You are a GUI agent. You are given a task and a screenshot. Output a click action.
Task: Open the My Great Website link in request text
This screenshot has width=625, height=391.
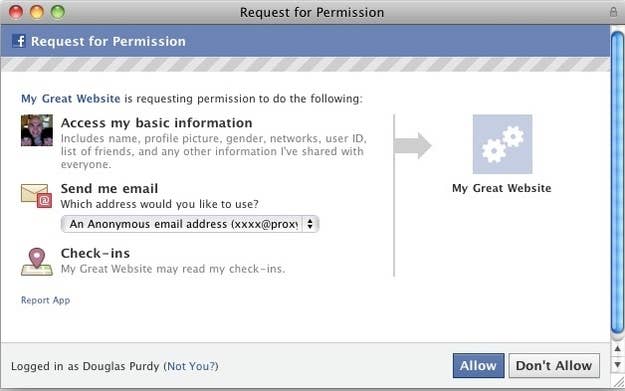point(71,98)
